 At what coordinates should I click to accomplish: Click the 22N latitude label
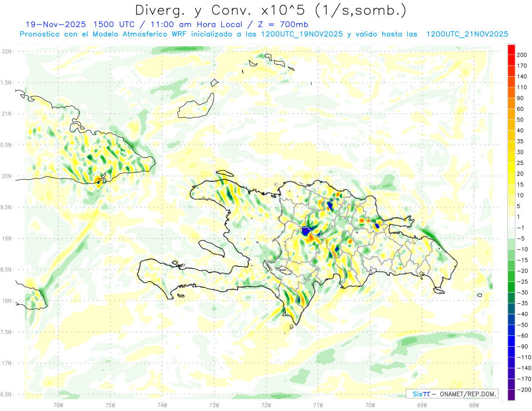tap(6, 51)
